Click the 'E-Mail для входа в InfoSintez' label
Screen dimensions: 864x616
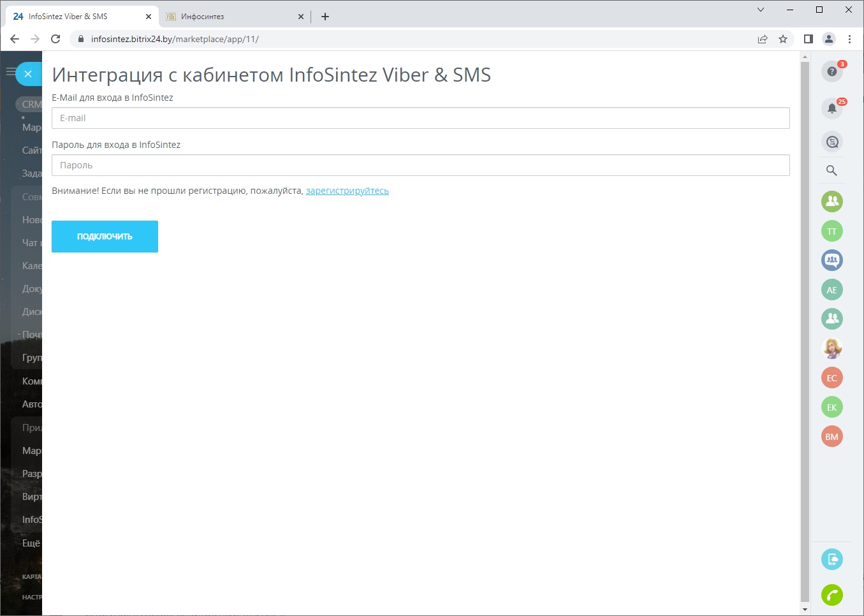pos(112,98)
